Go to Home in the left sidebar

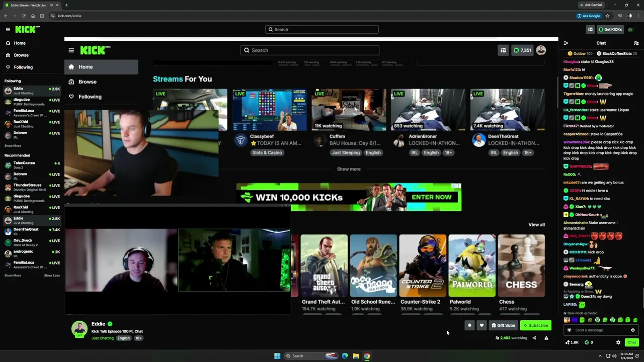[20, 43]
